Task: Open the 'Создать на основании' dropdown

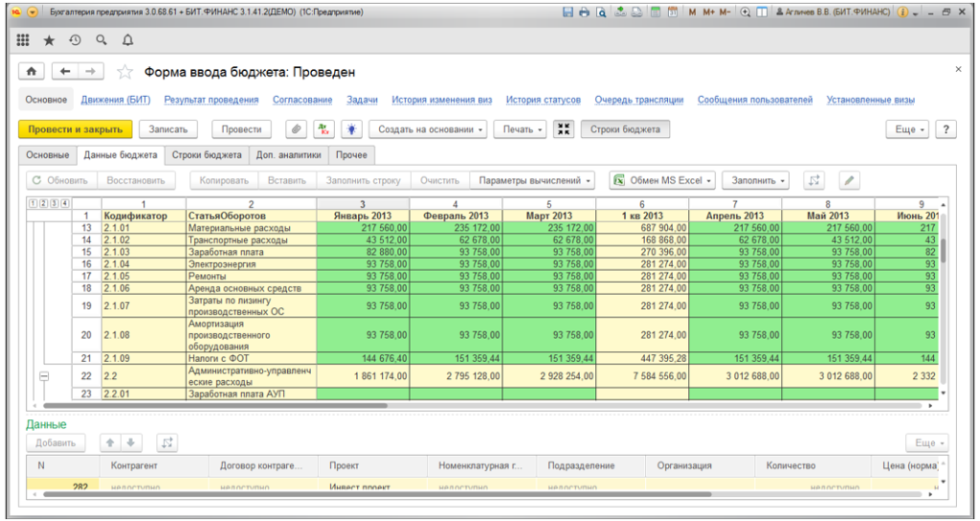Action: click(x=428, y=129)
